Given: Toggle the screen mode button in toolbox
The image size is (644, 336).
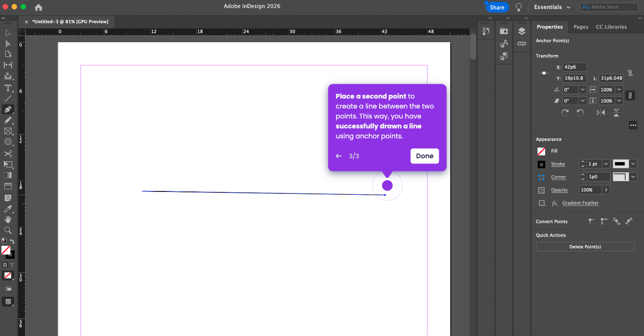Looking at the screenshot, I should point(8,301).
